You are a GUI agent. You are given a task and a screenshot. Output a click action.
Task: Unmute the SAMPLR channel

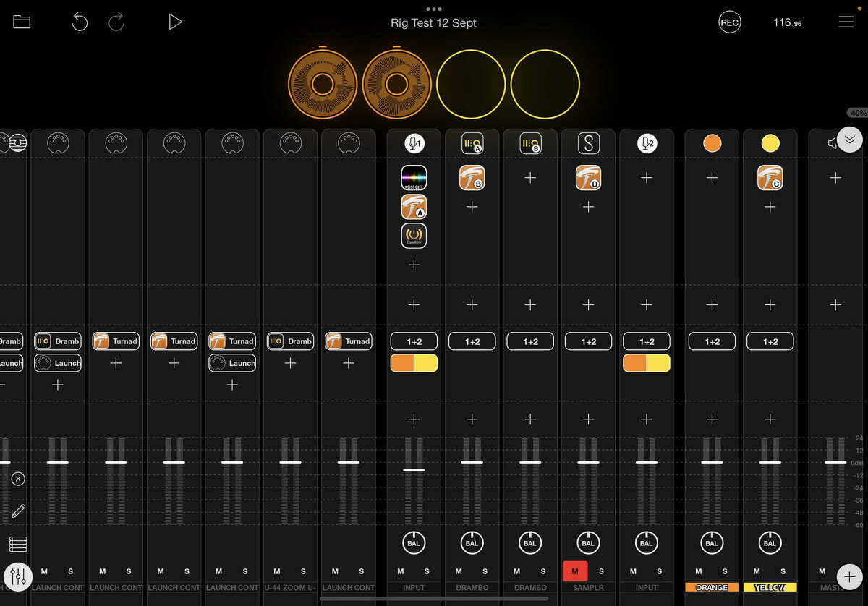coord(575,571)
